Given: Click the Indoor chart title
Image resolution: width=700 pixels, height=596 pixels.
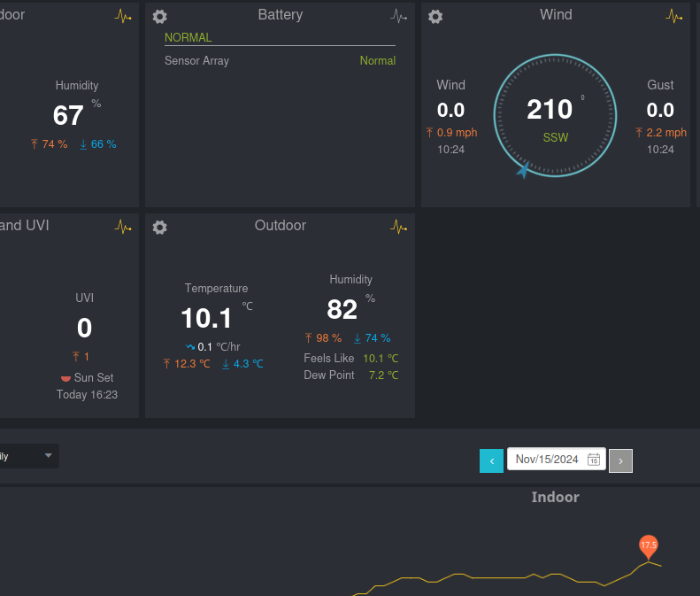Looking at the screenshot, I should pos(556,498).
